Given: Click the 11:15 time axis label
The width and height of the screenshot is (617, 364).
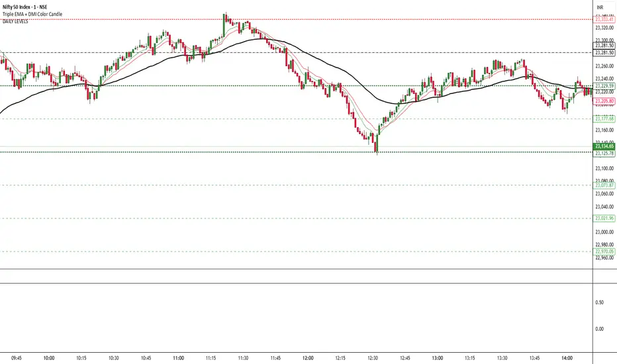Looking at the screenshot, I should [211, 358].
